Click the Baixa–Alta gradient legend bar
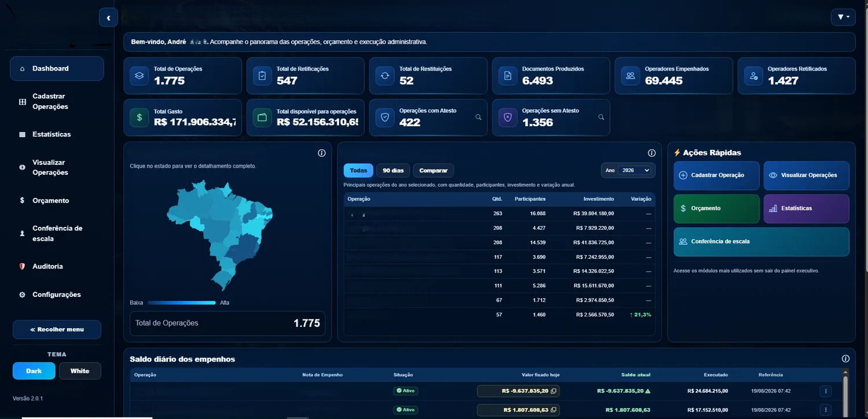868x419 pixels. coord(181,303)
